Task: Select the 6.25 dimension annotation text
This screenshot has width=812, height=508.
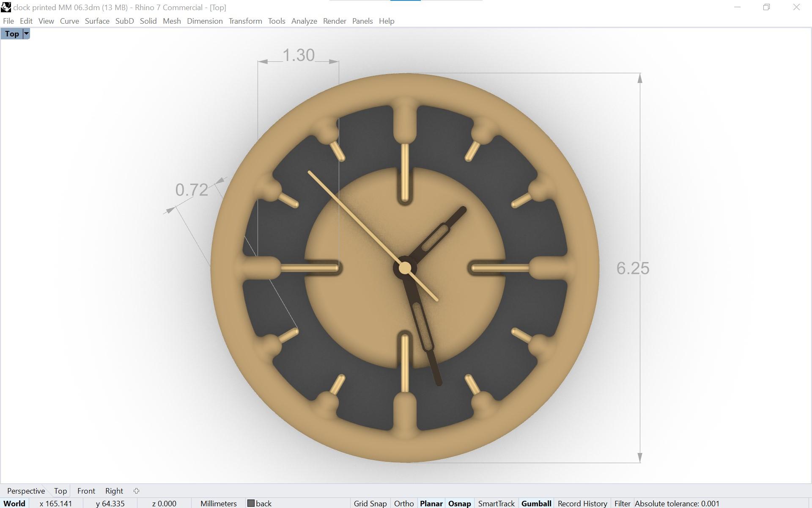Action: coord(632,268)
